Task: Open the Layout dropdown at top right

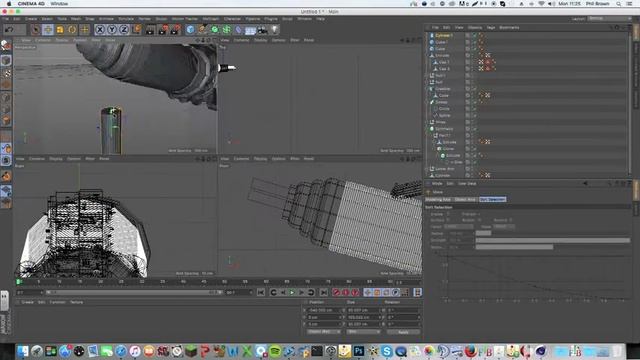Action: coord(610,19)
